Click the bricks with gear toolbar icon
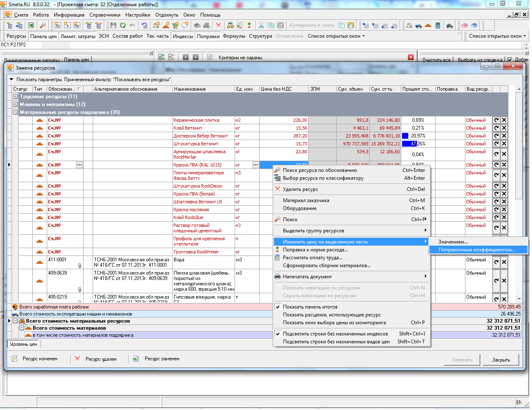Screen dimensions: 532x410 (166, 25)
